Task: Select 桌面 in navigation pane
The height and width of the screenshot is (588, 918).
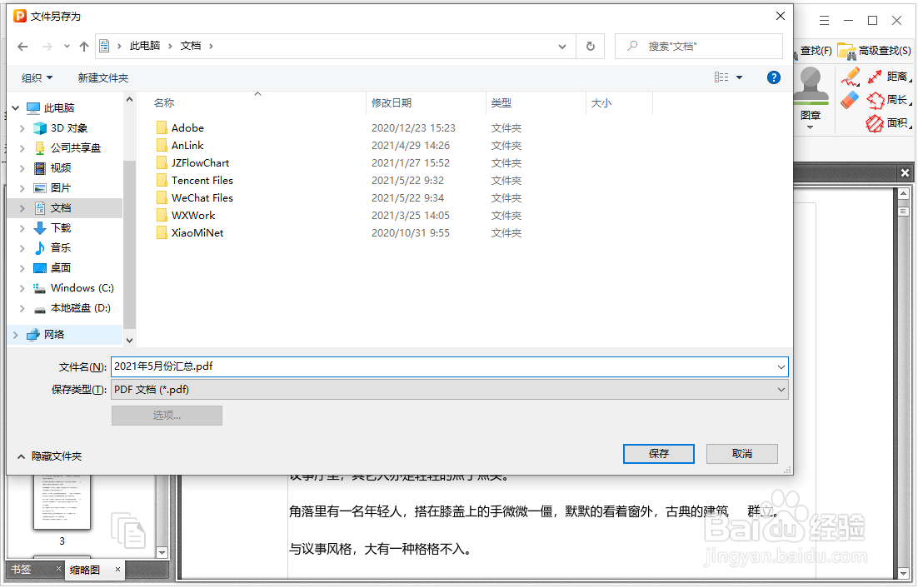Action: (x=61, y=267)
